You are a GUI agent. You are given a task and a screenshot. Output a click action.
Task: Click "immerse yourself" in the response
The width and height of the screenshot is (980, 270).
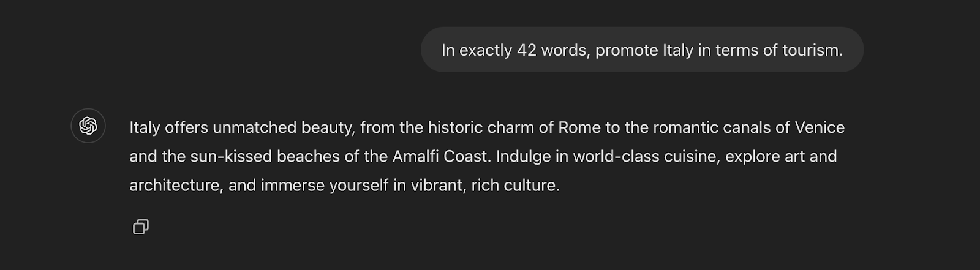[x=325, y=185]
